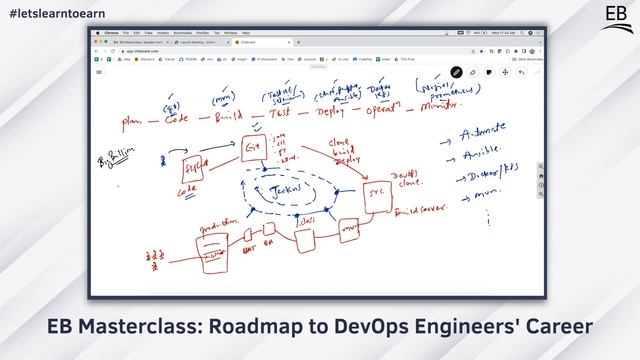Click the handwritten 'Build server' label
Screen dimensions: 640x360
tap(420, 210)
